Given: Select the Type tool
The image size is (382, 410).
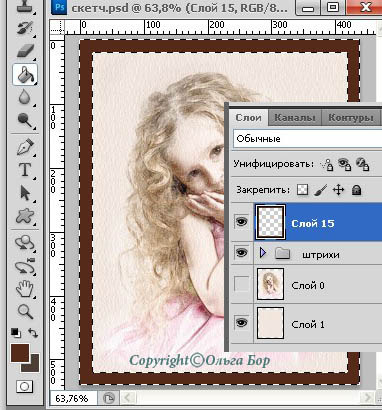Looking at the screenshot, I should click(x=25, y=170).
